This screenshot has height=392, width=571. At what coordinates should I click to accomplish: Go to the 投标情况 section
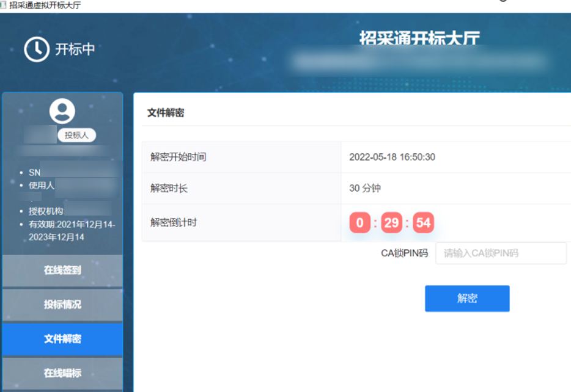[62, 304]
